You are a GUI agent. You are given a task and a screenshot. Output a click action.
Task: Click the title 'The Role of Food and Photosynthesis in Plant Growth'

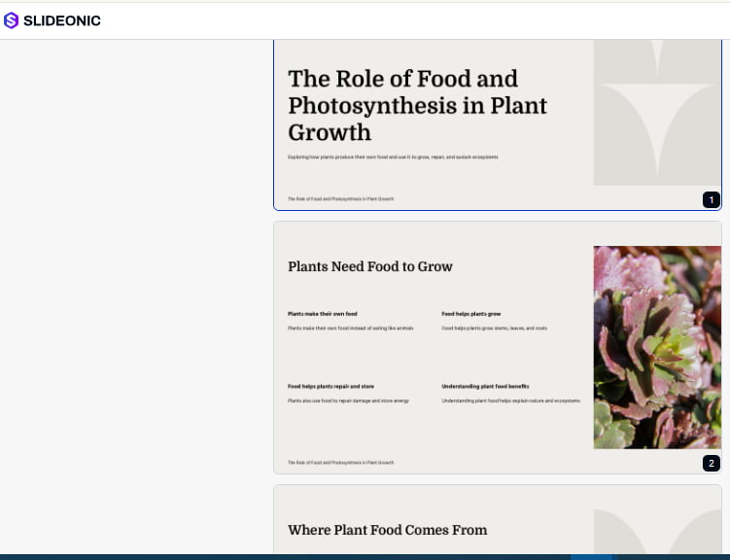(x=418, y=106)
